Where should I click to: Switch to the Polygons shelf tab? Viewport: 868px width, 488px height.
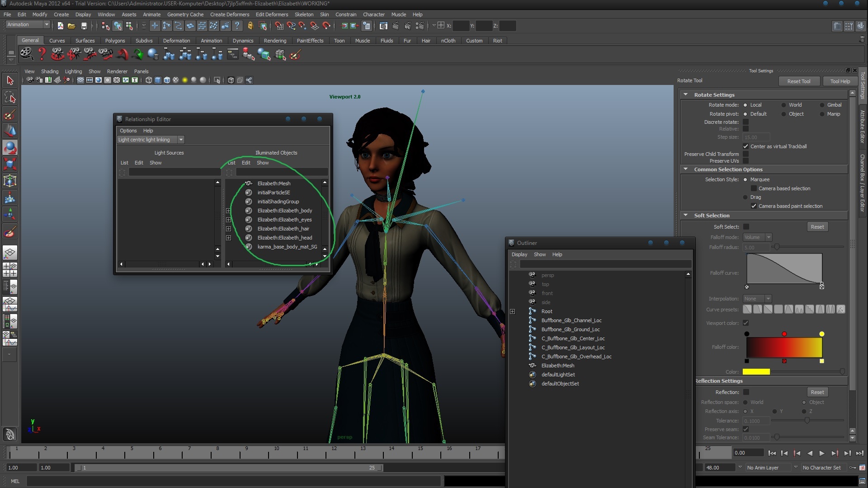tap(115, 41)
